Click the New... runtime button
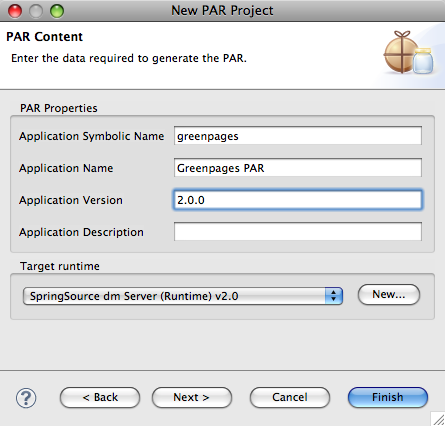The width and height of the screenshot is (445, 426). 389,295
